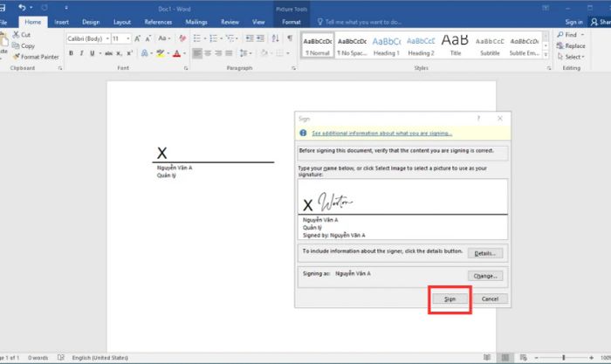
Task: Select the Heading 1 style thumbnail
Action: pyautogui.click(x=386, y=45)
